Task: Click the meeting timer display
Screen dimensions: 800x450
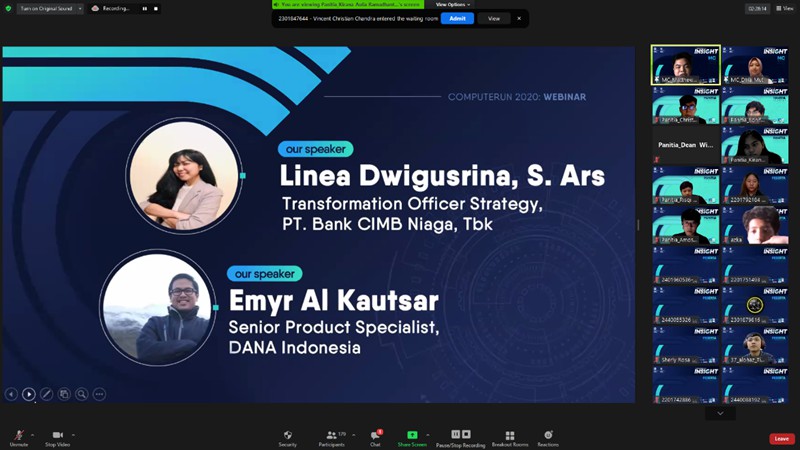Action: click(x=758, y=9)
